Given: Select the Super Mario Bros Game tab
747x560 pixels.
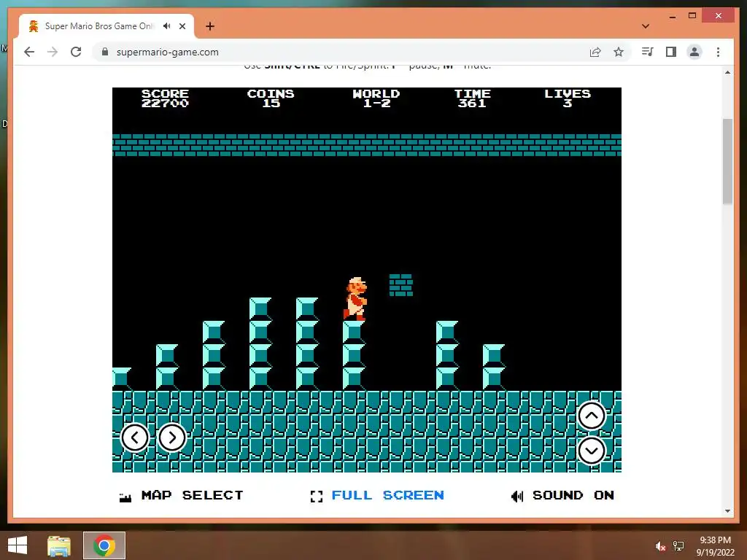Looking at the screenshot, I should tap(107, 26).
